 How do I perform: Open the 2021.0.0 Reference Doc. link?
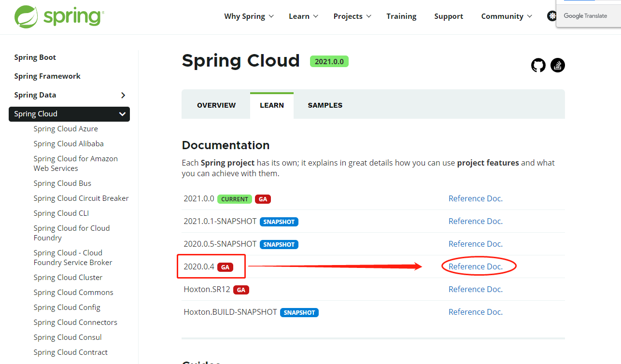coord(476,198)
